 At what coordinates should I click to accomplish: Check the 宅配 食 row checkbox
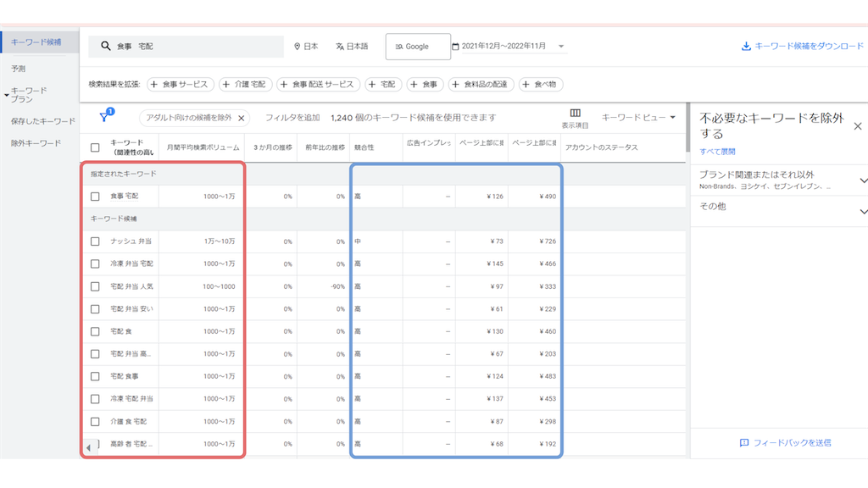95,331
